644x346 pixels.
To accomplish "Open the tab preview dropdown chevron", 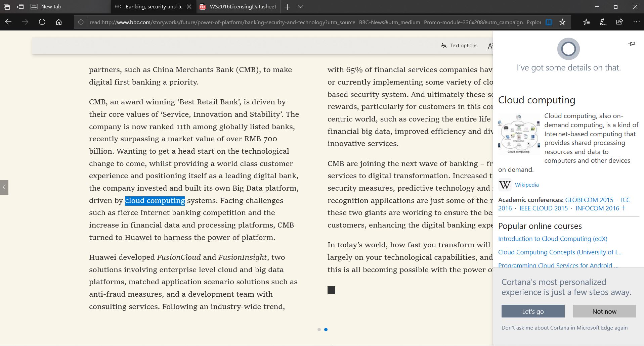I will coord(300,7).
